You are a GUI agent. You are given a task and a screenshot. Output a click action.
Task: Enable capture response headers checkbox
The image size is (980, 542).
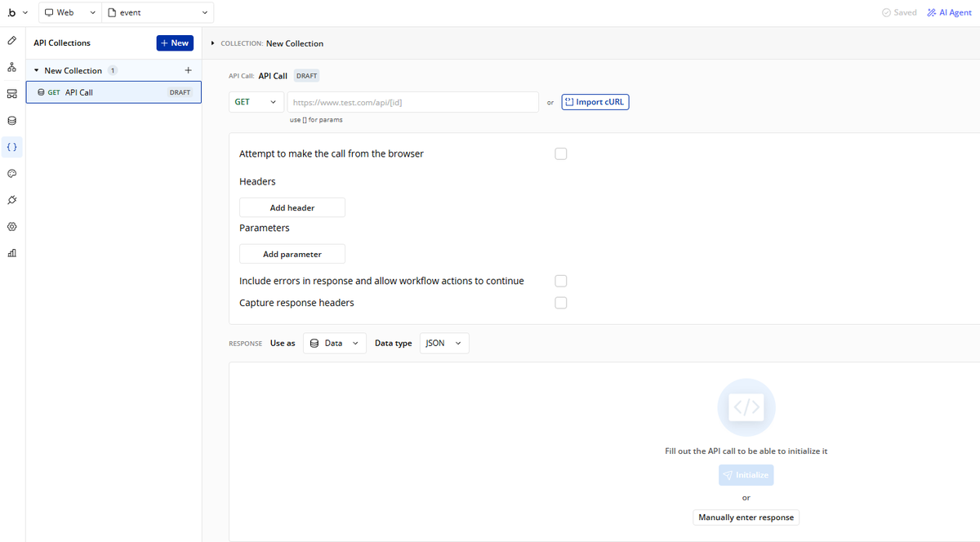point(561,303)
